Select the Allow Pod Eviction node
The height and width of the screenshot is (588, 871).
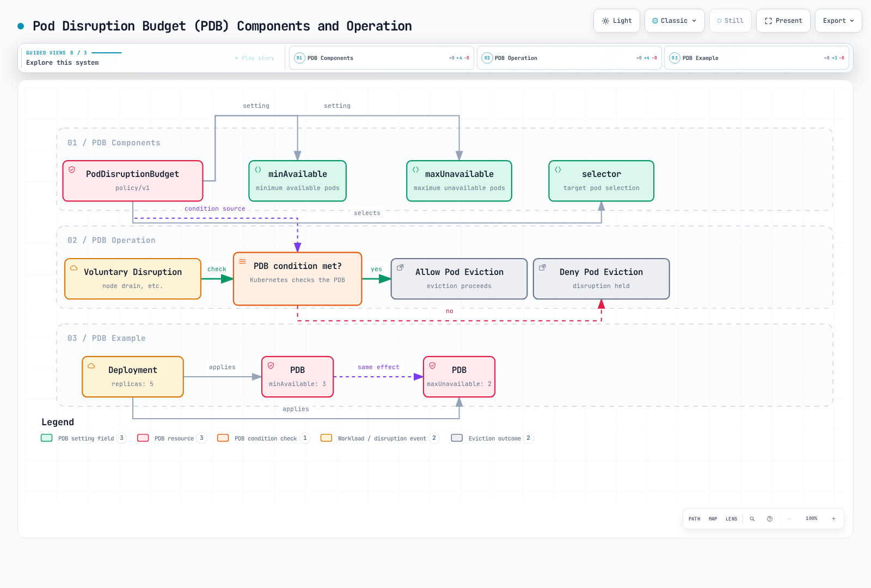[459, 279]
